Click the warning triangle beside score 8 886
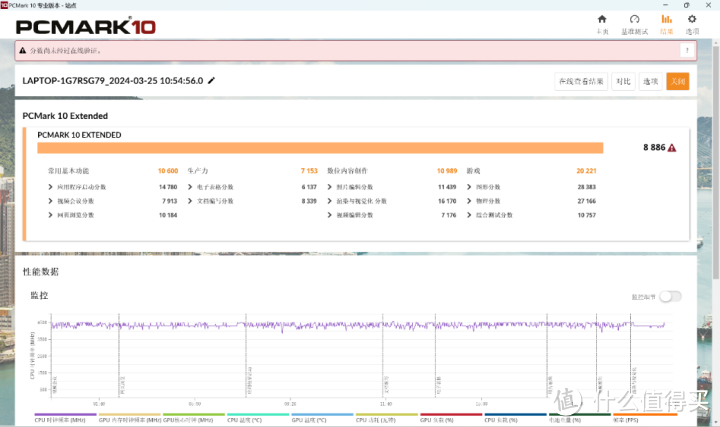 (x=671, y=147)
